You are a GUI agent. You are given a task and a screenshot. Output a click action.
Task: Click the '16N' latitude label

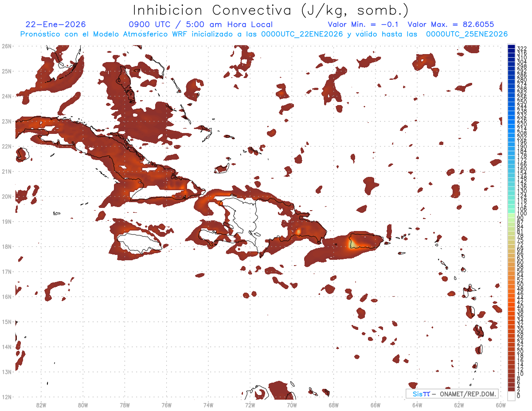[x=7, y=296]
